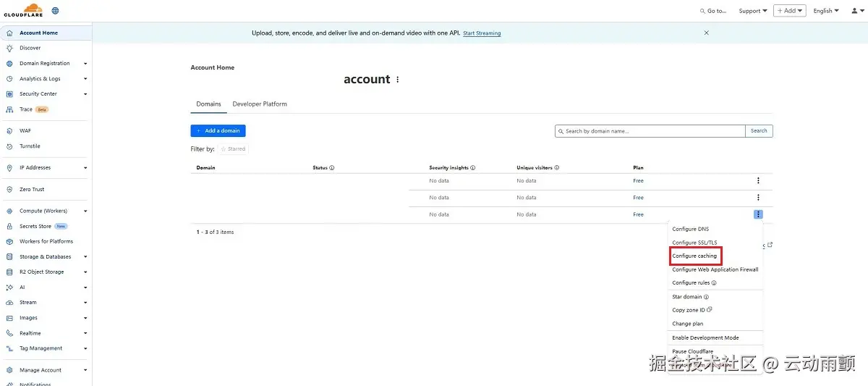
Task: Choose Configure Web Application Firewall
Action: pos(715,269)
